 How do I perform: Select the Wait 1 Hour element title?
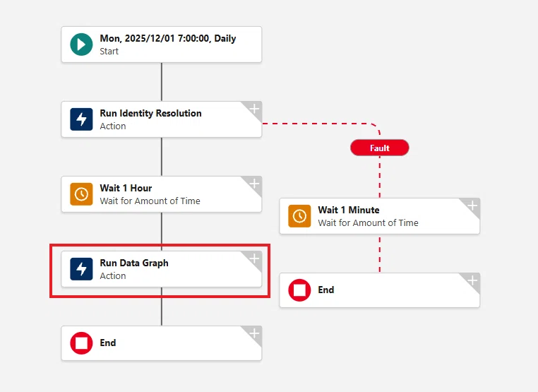pos(126,188)
